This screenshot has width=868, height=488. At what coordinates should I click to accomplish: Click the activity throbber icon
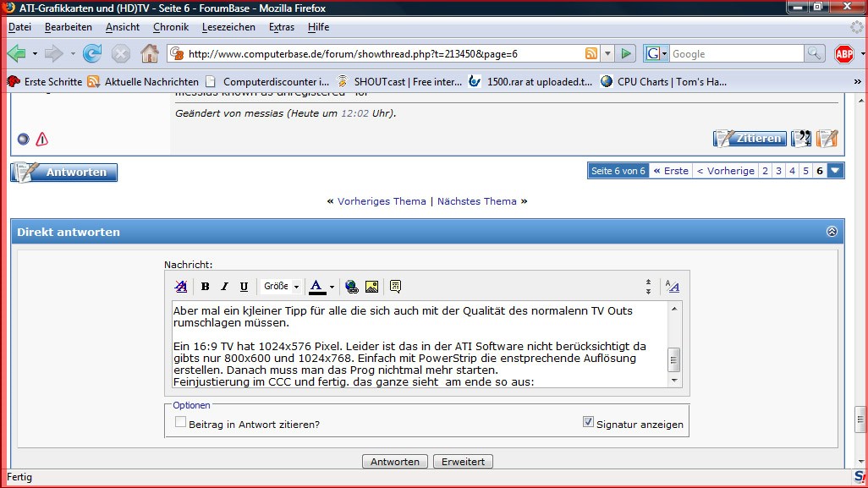(856, 26)
